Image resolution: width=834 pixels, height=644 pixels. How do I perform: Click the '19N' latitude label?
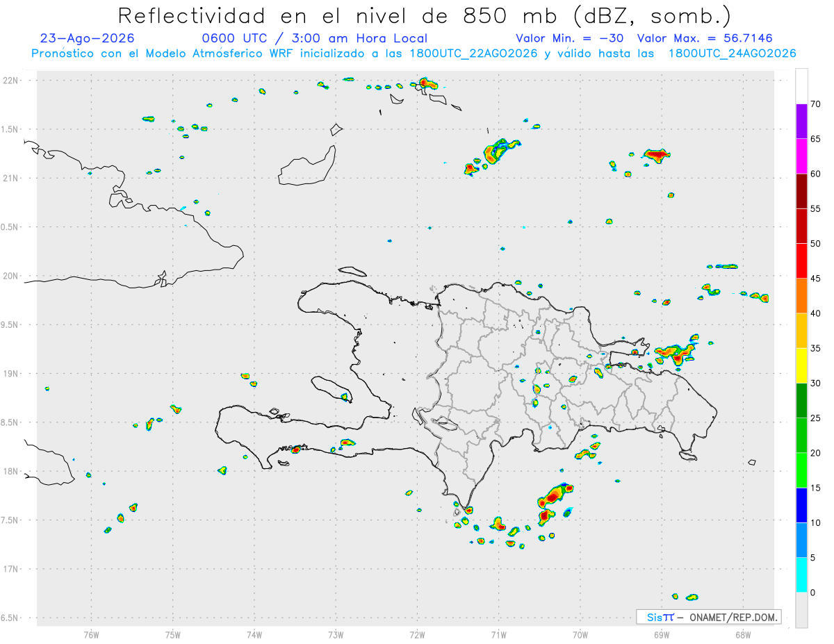coord(10,374)
